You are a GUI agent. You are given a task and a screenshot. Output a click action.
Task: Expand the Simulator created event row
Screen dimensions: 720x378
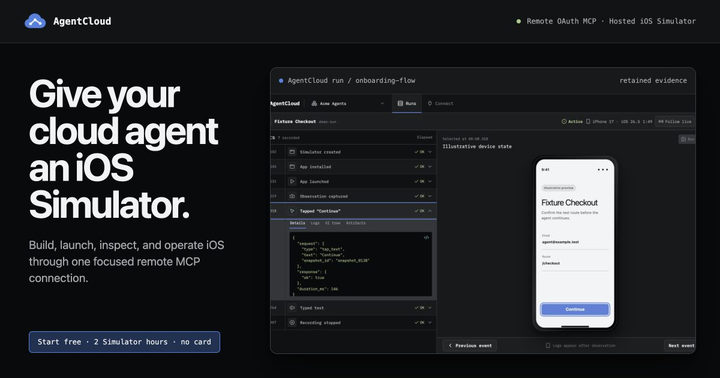coord(430,152)
